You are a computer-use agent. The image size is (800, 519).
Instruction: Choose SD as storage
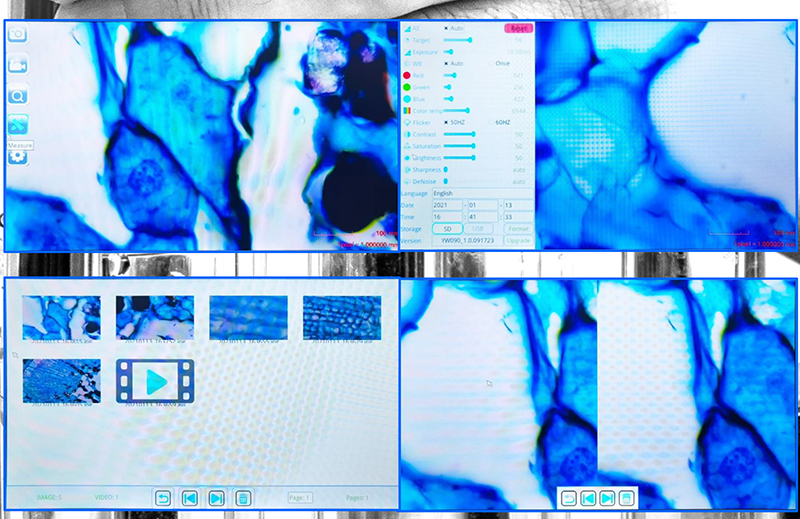448,229
